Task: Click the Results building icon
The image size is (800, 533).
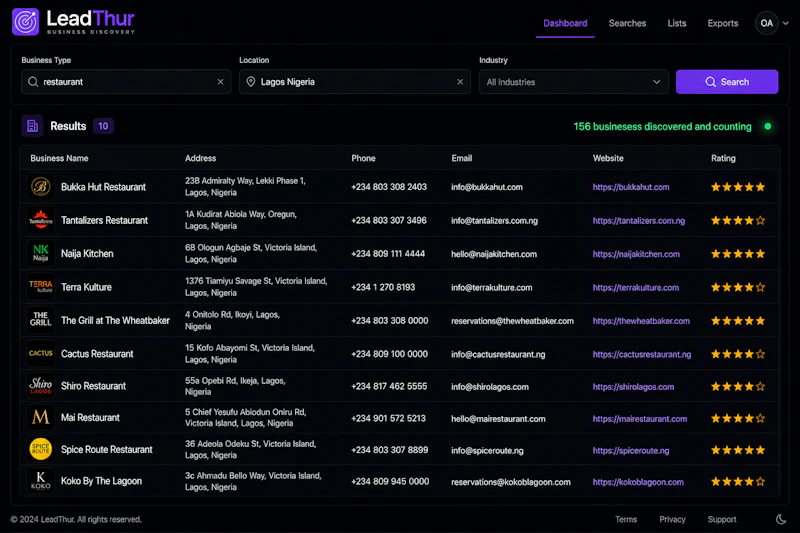Action: coord(32,126)
